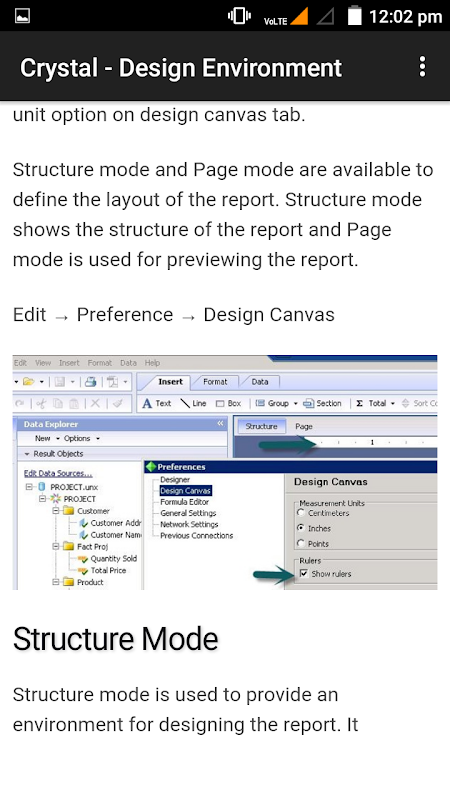Viewport: 450px width, 800px height.
Task: Toggle the Show rulers checkbox
Action: 304,573
